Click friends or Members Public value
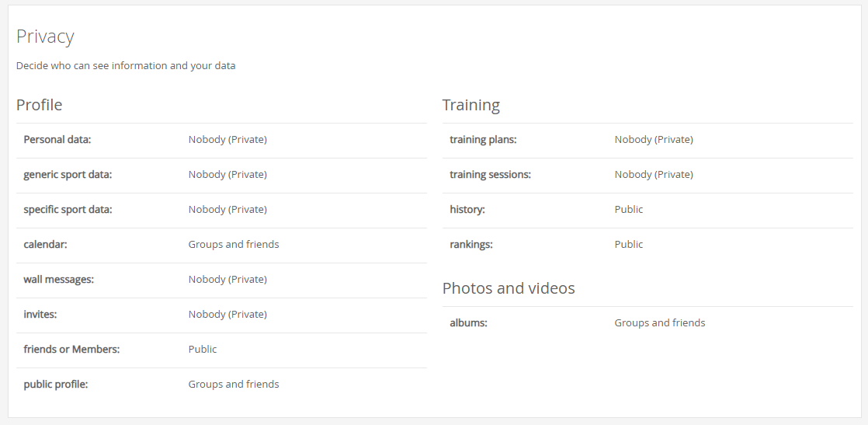This screenshot has width=868, height=425. pos(202,349)
